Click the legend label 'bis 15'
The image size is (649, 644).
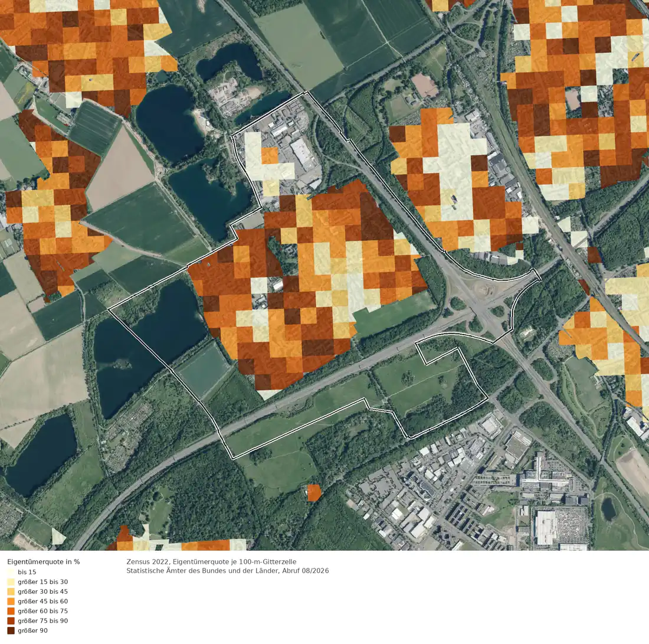point(27,573)
